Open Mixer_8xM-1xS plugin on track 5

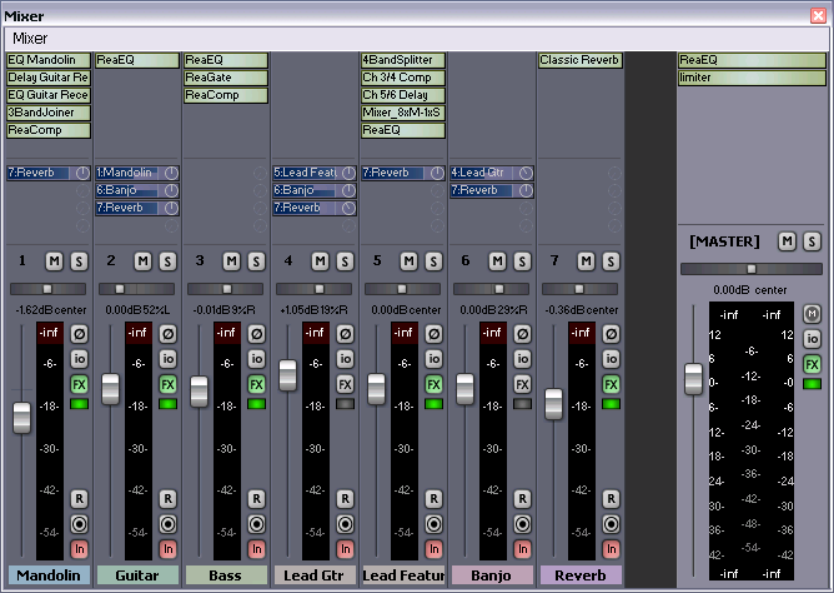403,113
